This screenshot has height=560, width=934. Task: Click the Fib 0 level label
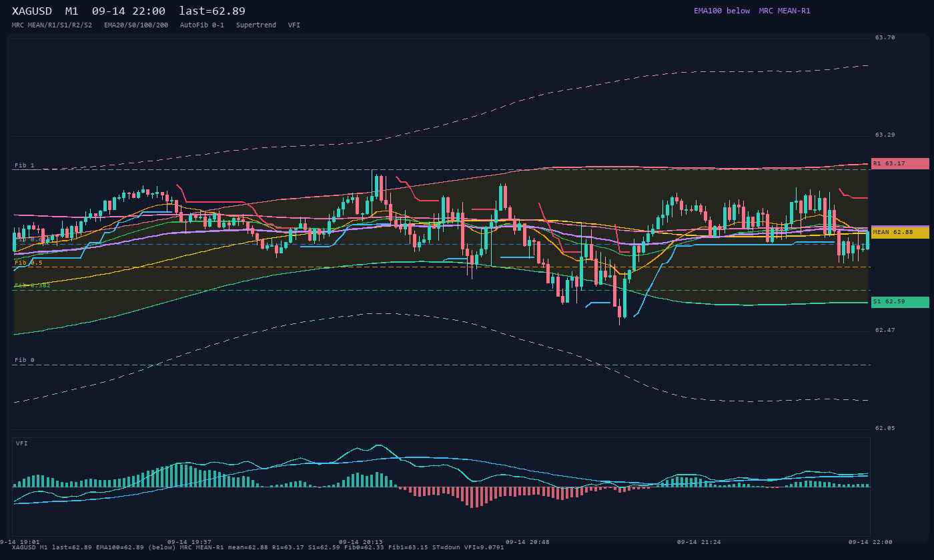coord(25,360)
